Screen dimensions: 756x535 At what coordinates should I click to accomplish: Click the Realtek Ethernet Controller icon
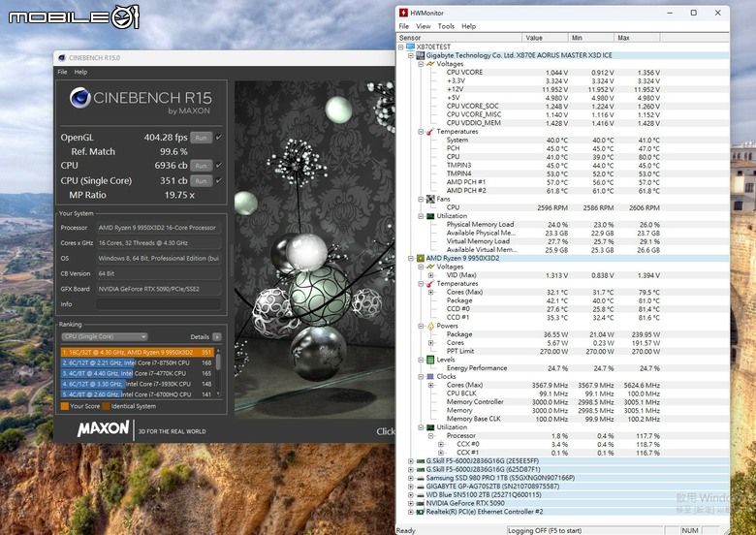pos(421,512)
